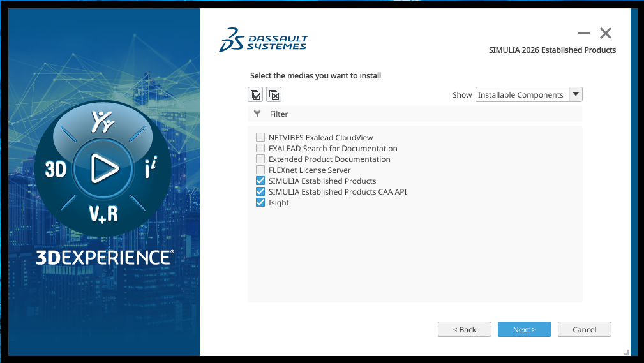Click the 3D quadrant of the compass
This screenshot has height=363, width=644.
tap(56, 169)
